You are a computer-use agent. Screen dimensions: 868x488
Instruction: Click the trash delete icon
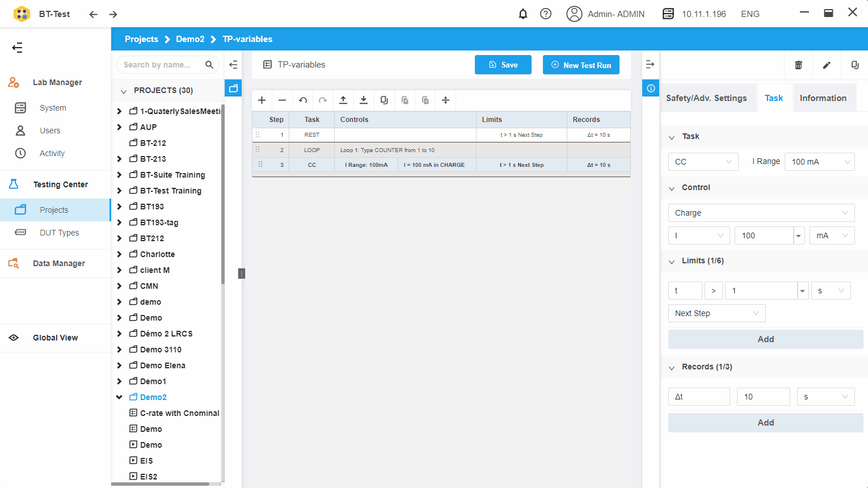[x=798, y=65]
